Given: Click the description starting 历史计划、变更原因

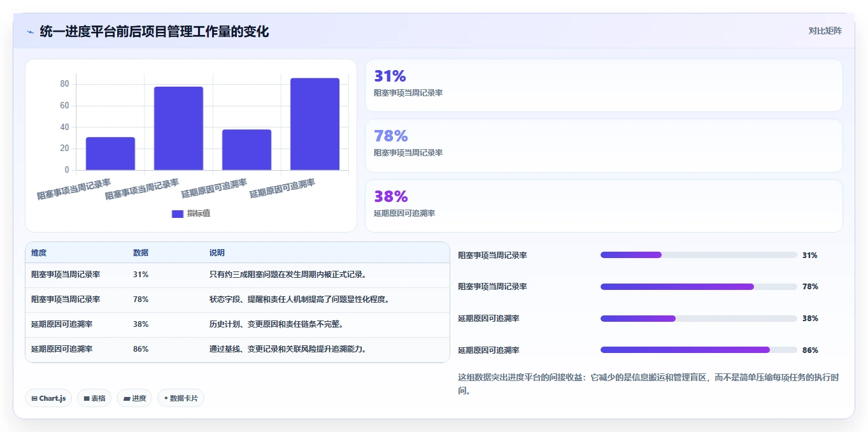Looking at the screenshot, I should 277,324.
